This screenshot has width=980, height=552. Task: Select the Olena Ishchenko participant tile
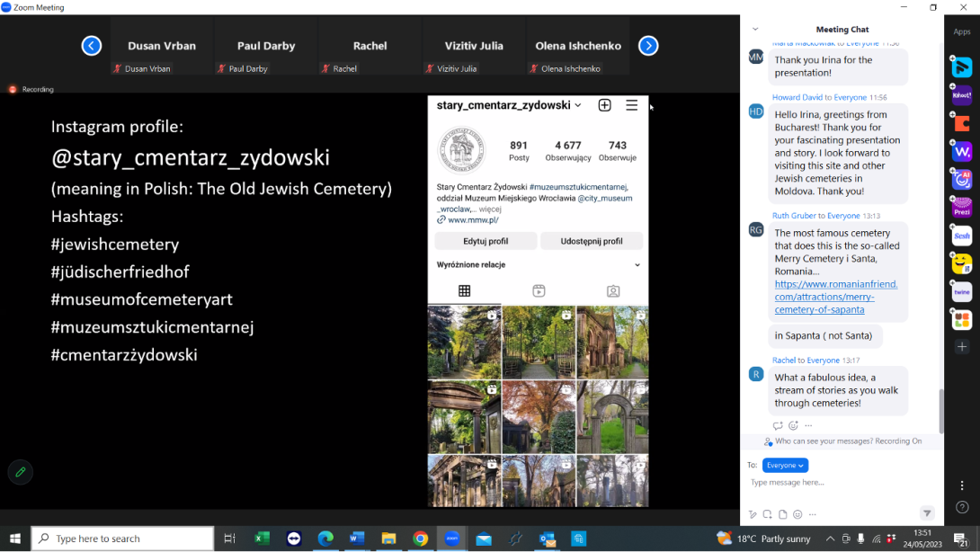[x=578, y=46]
